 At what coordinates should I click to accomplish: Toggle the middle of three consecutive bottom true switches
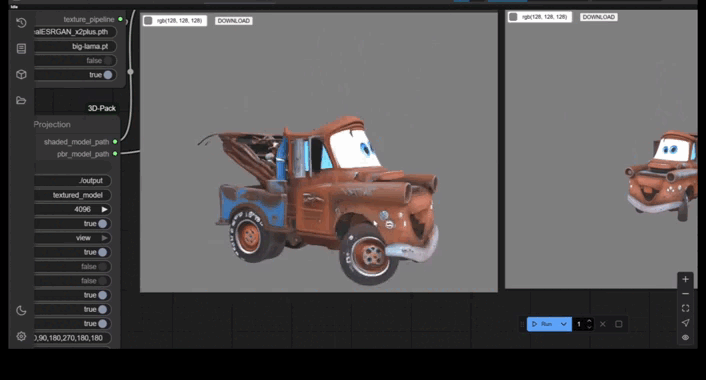[103, 309]
